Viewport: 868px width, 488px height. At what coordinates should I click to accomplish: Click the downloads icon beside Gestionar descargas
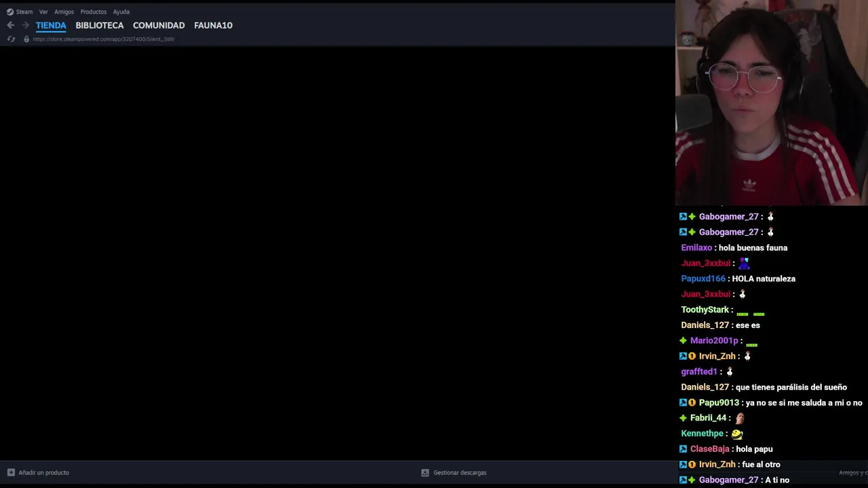click(425, 472)
